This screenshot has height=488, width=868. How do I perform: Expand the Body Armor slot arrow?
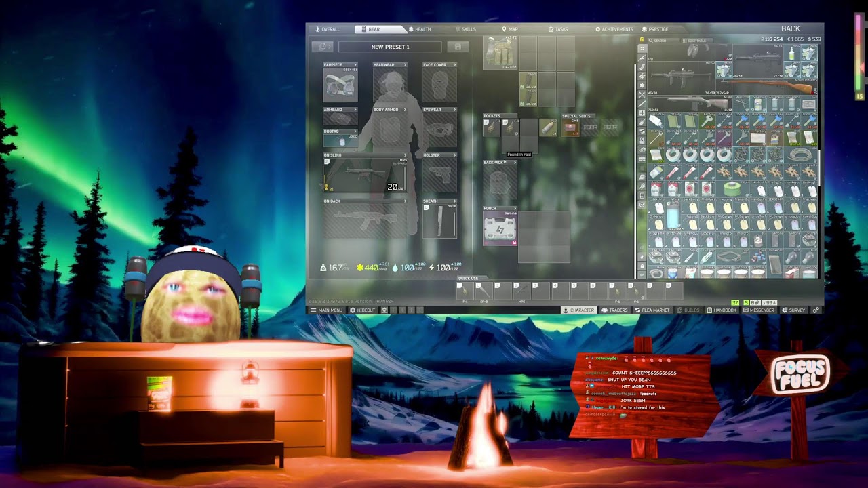[x=405, y=110]
